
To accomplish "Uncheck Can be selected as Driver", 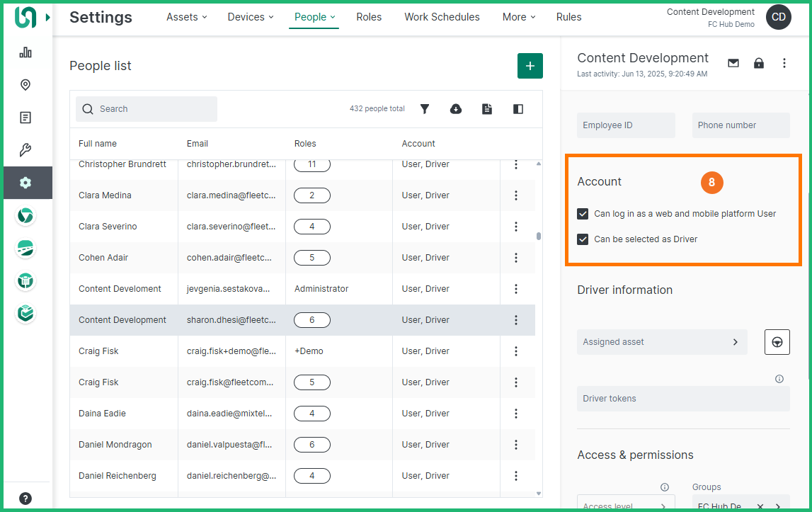I will 583,239.
